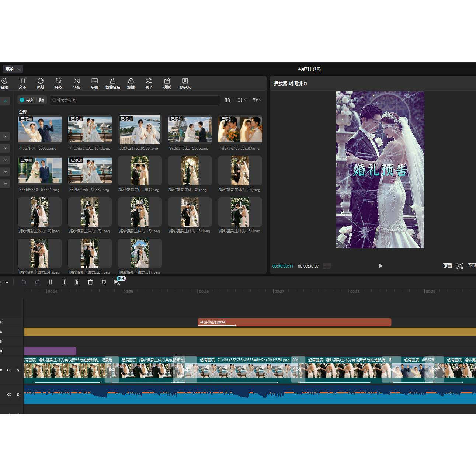Click the delete (trash) timeline icon
This screenshot has height=476, width=476.
coord(90,282)
